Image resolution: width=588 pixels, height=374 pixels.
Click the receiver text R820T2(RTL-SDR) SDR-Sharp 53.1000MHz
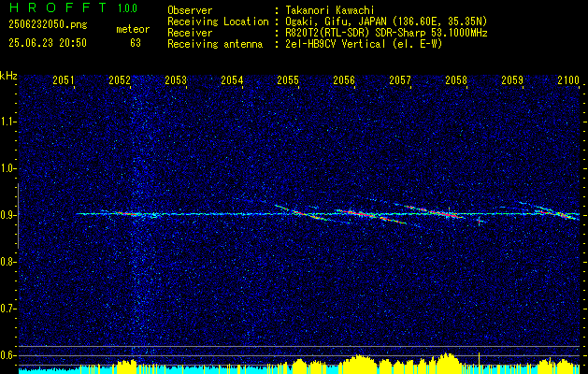pos(386,33)
